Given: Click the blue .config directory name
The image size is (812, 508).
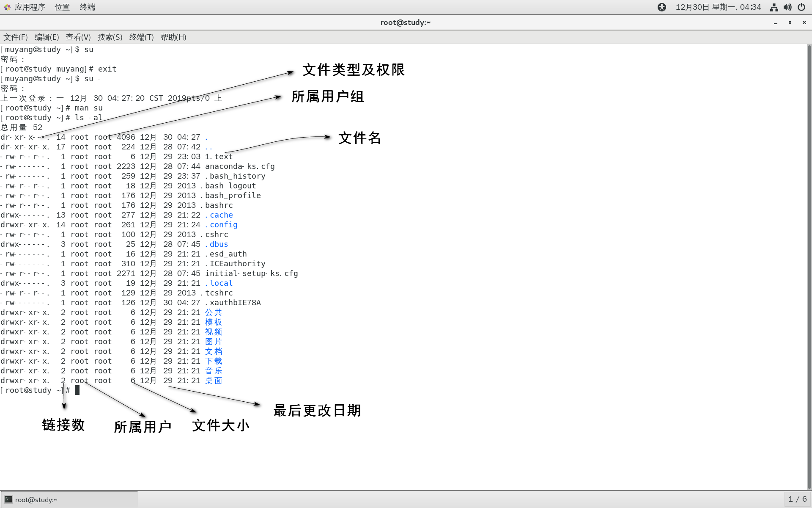Looking at the screenshot, I should (x=221, y=225).
